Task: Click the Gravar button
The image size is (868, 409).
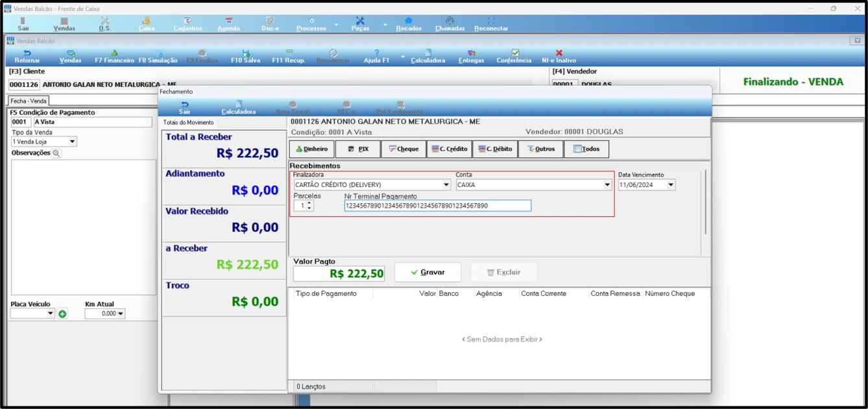Action: click(x=428, y=272)
